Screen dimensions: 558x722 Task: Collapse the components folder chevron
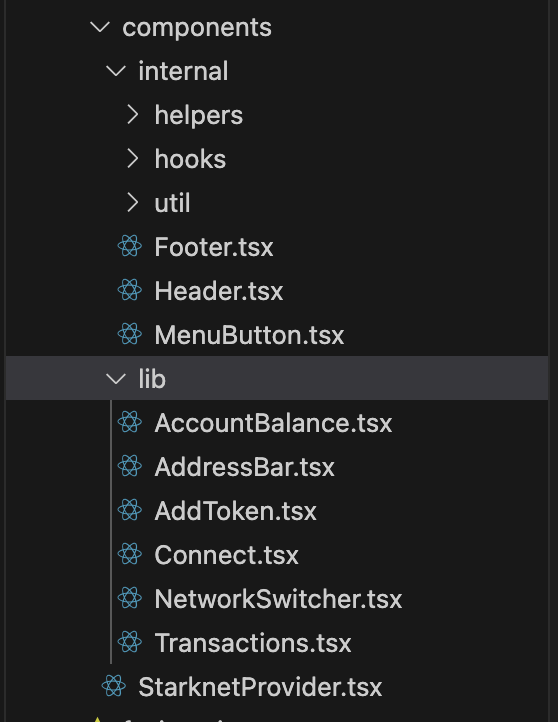(100, 27)
